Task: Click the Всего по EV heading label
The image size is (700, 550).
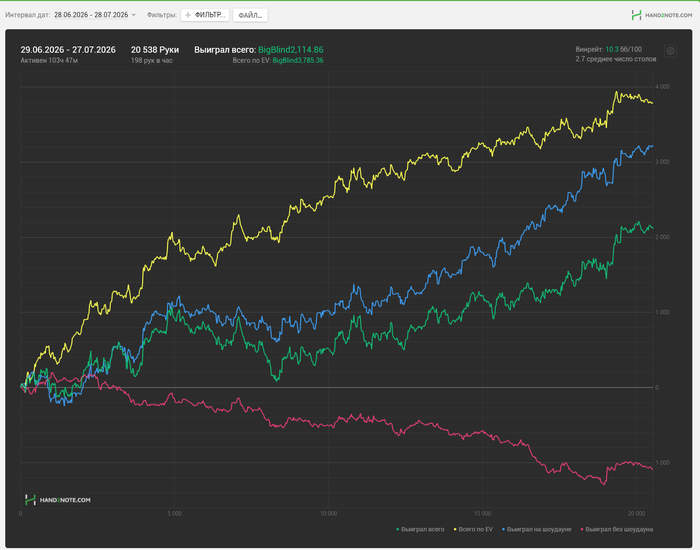Action: coord(252,60)
